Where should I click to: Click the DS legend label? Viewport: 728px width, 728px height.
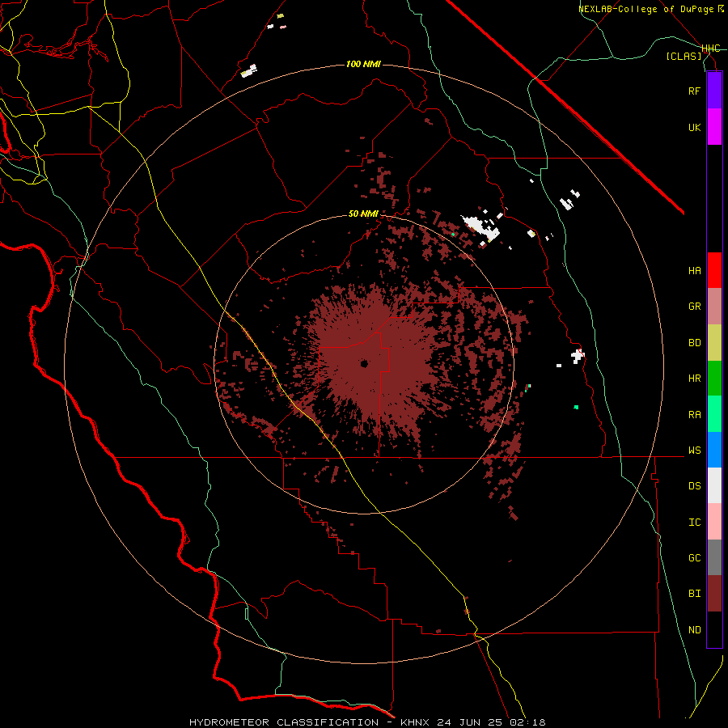[694, 486]
